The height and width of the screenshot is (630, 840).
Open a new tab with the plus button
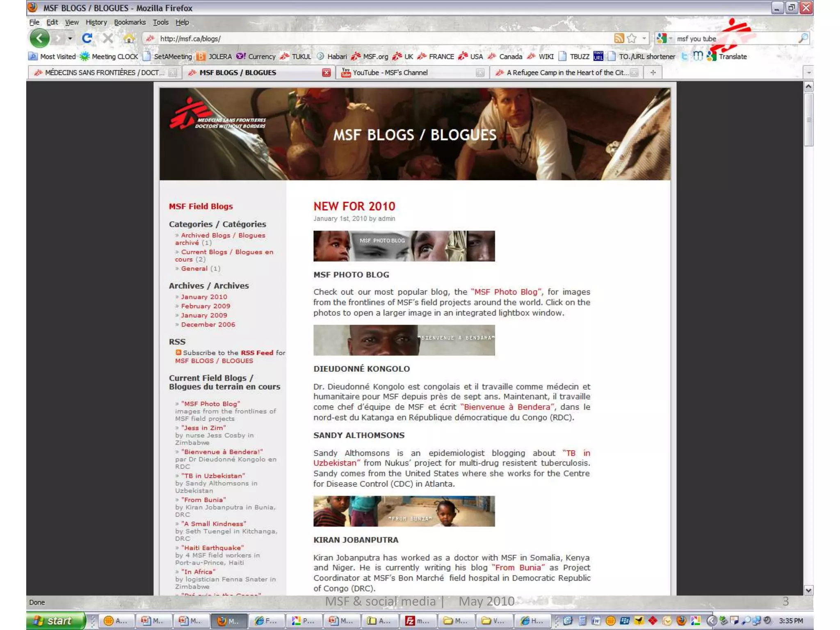coord(653,73)
